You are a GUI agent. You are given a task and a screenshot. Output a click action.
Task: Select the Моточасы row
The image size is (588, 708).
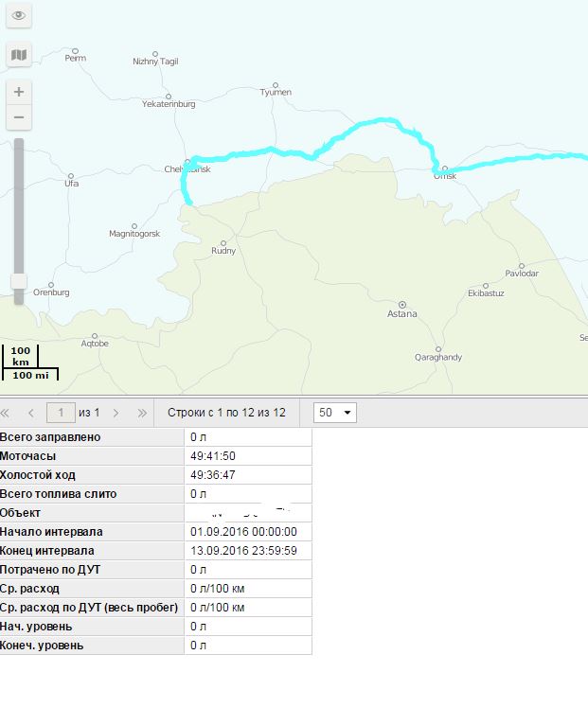click(x=92, y=456)
